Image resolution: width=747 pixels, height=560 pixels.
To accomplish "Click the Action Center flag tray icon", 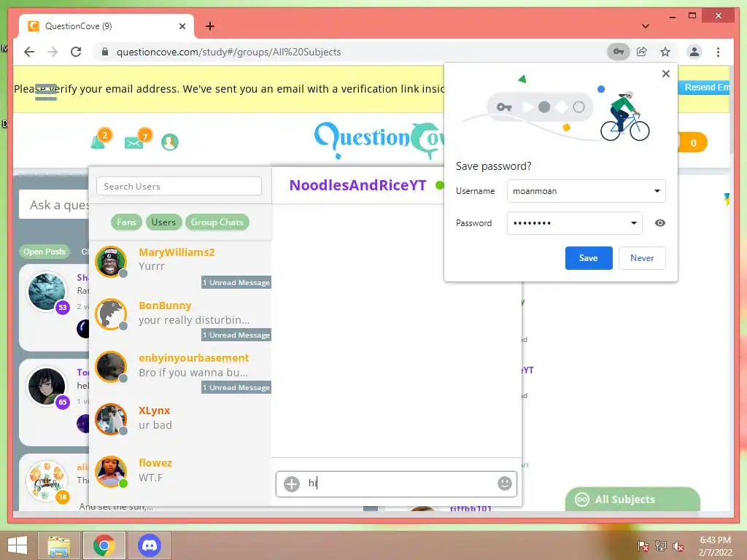I will pos(643,546).
